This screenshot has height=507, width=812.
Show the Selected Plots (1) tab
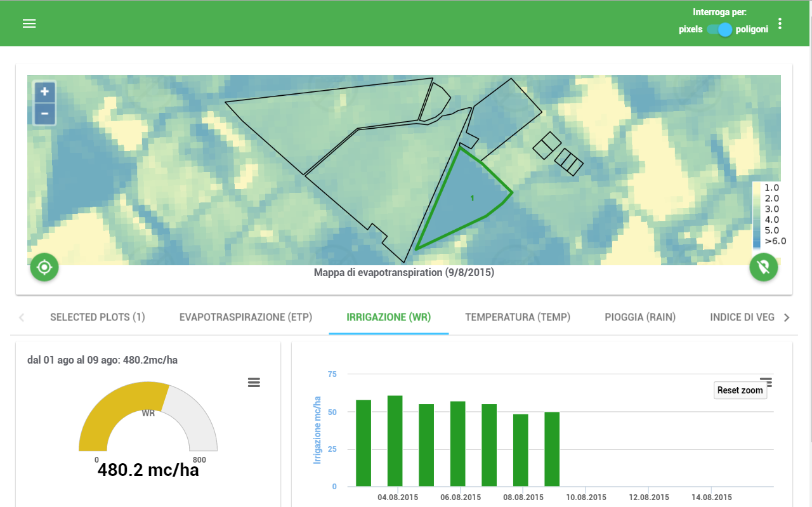point(98,317)
